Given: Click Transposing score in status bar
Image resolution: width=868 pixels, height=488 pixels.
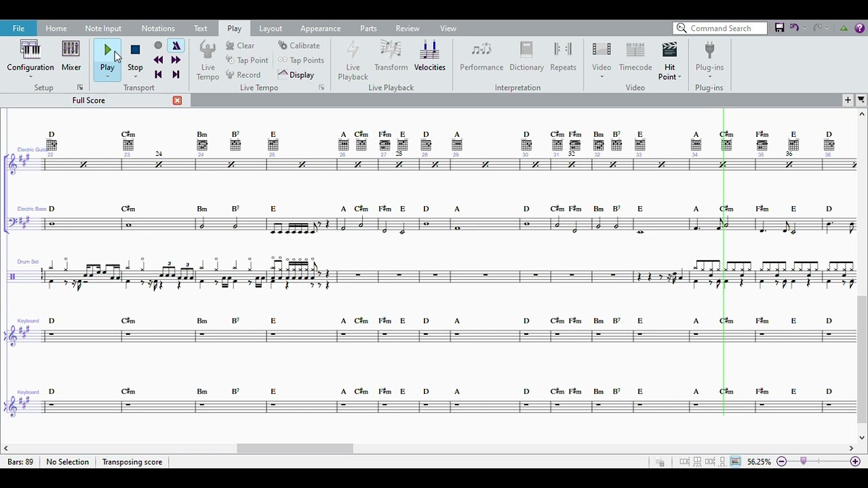Looking at the screenshot, I should [132, 462].
